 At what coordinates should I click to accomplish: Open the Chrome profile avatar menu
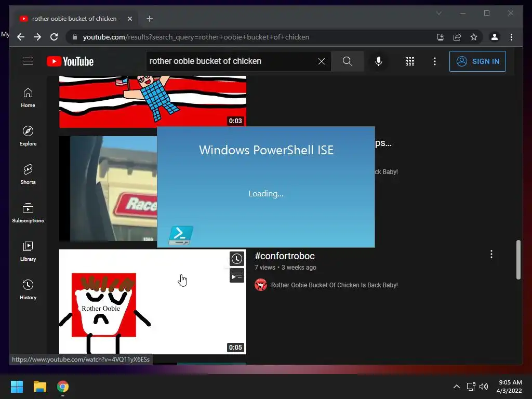[x=495, y=37]
